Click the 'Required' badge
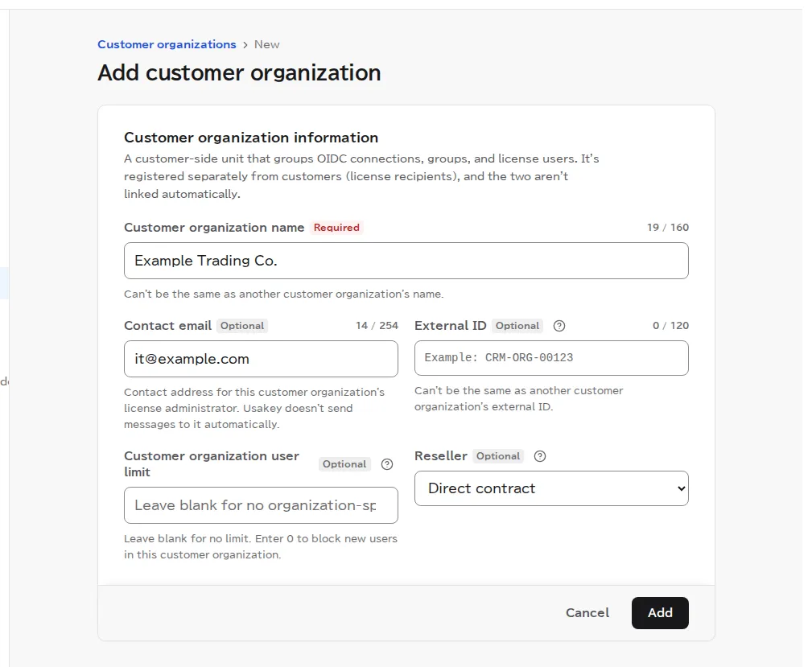This screenshot has width=812, height=667. (x=336, y=228)
